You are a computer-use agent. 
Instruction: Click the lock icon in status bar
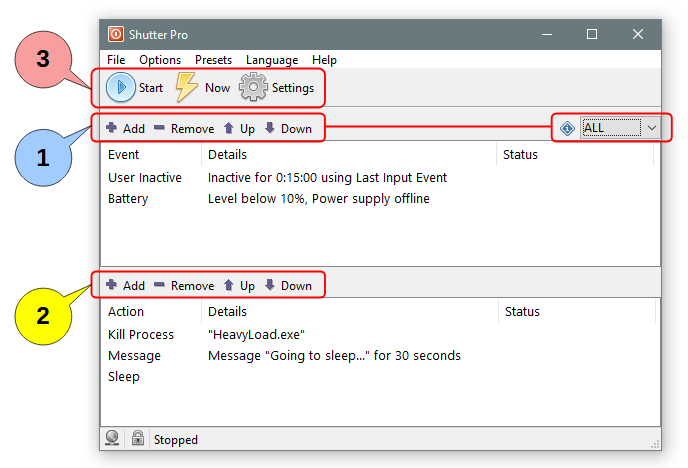(x=137, y=439)
